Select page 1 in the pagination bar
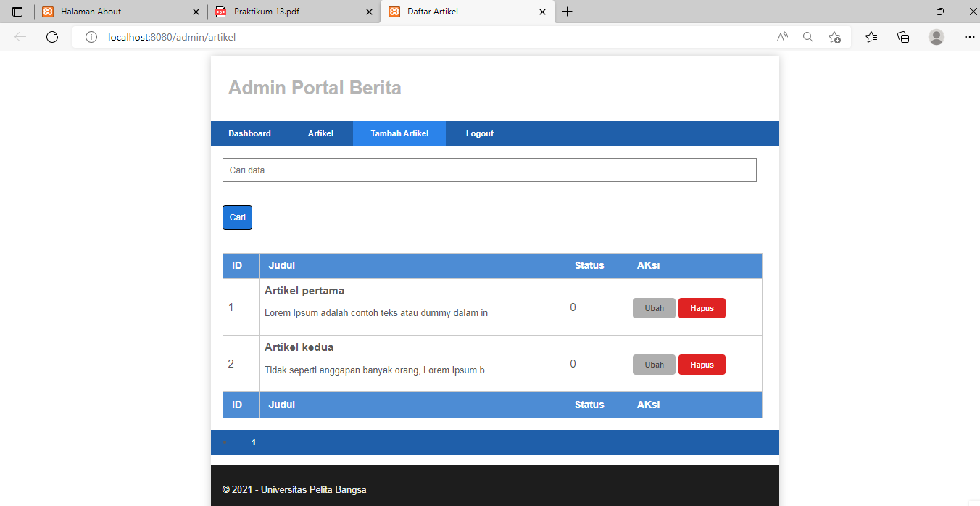Screen dimensions: 980x506 [x=253, y=442]
